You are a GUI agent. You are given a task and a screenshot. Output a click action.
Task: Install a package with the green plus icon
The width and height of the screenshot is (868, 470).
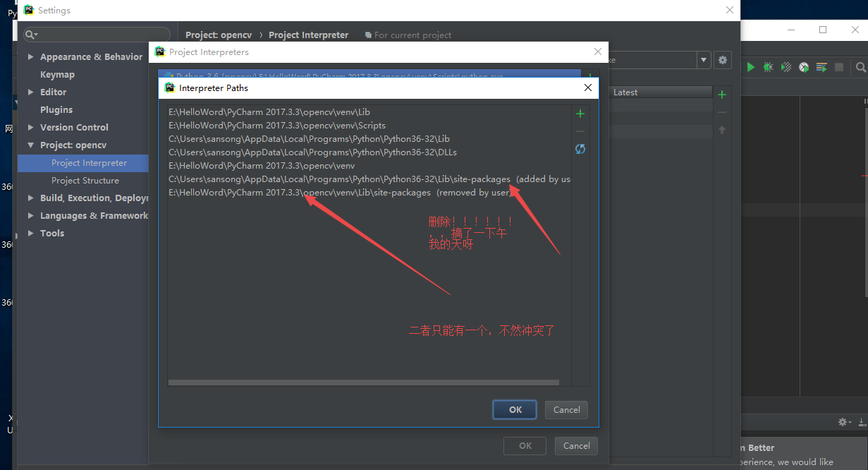(721, 95)
